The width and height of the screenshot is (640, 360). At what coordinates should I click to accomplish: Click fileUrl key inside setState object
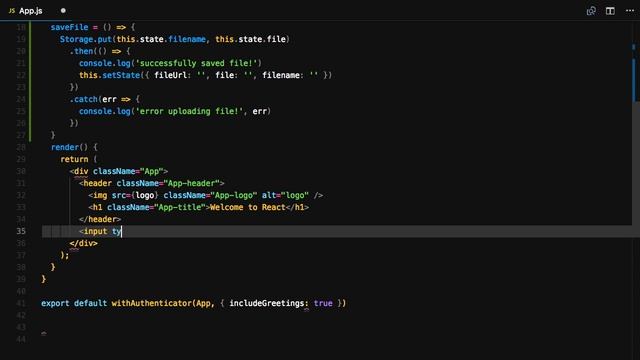[170, 75]
